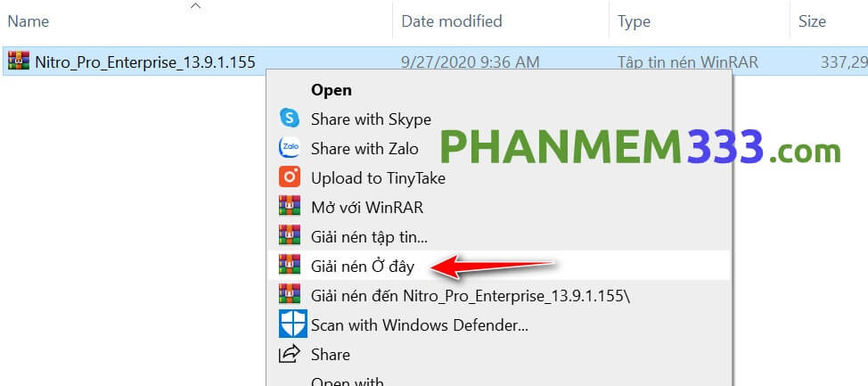
Task: Click WinRAR icon beside Giải nén Ở đây
Action: [x=289, y=265]
